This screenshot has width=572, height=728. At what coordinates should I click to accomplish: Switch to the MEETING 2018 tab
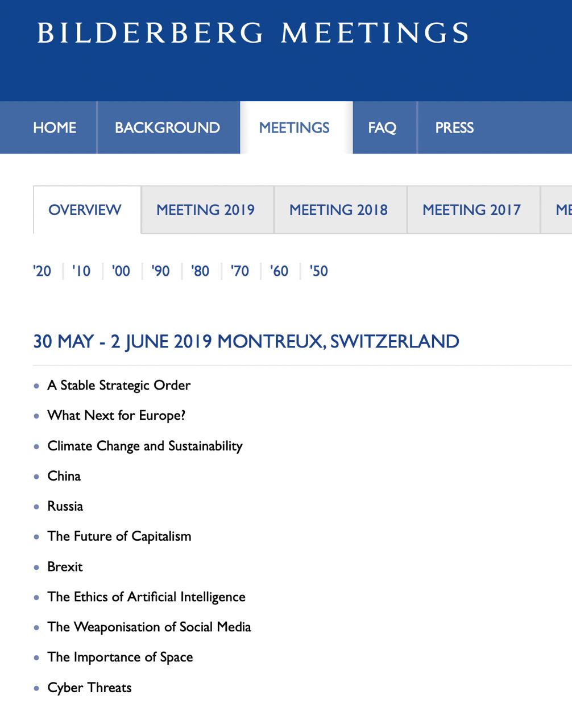[339, 210]
